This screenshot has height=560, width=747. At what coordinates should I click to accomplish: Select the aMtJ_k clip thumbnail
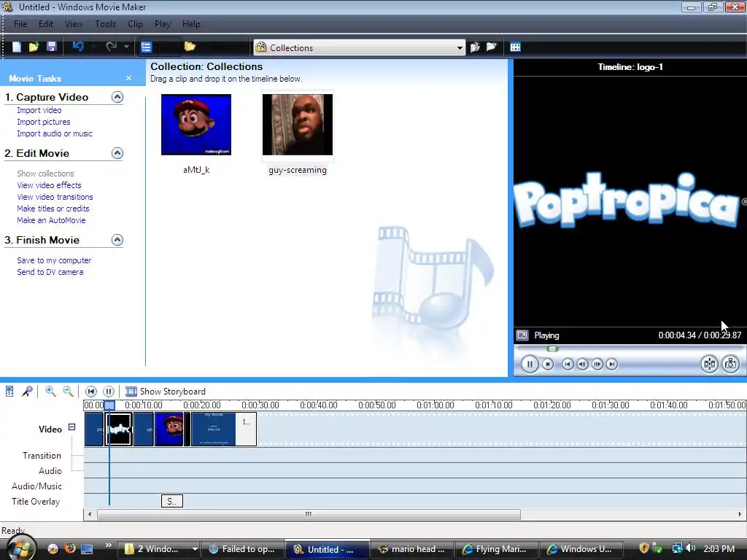pyautogui.click(x=196, y=125)
